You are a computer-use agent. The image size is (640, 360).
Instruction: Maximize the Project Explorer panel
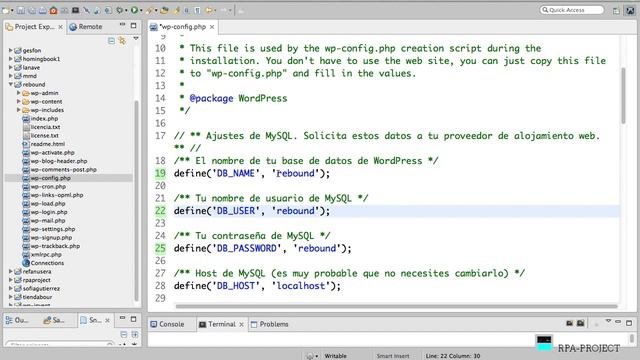[133, 25]
